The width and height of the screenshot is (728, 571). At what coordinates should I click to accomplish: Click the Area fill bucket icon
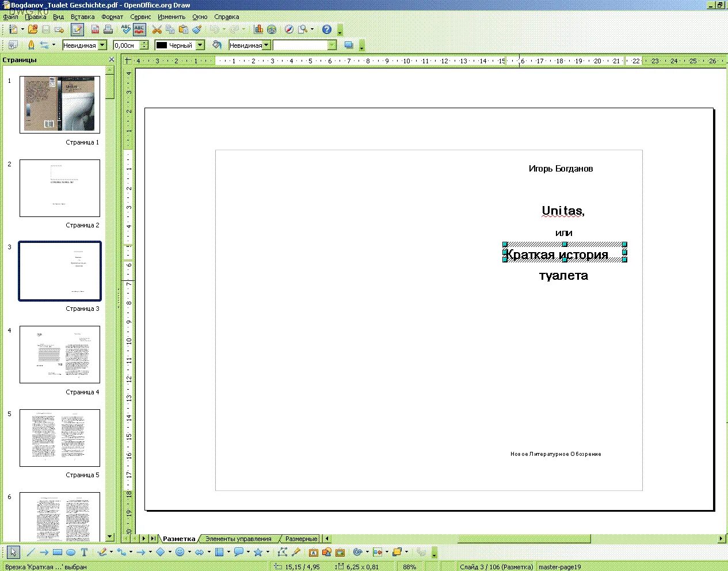pyautogui.click(x=217, y=45)
